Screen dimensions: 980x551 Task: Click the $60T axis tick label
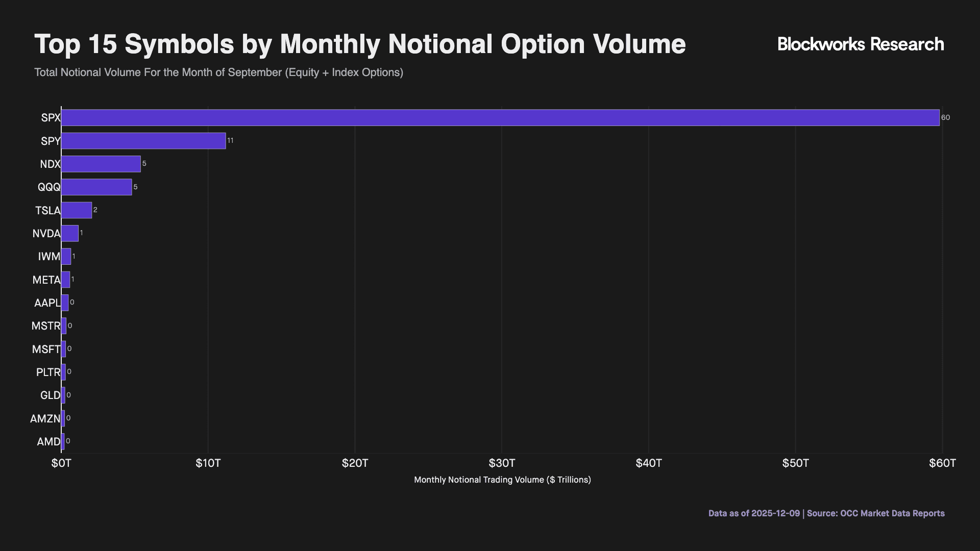tap(942, 463)
